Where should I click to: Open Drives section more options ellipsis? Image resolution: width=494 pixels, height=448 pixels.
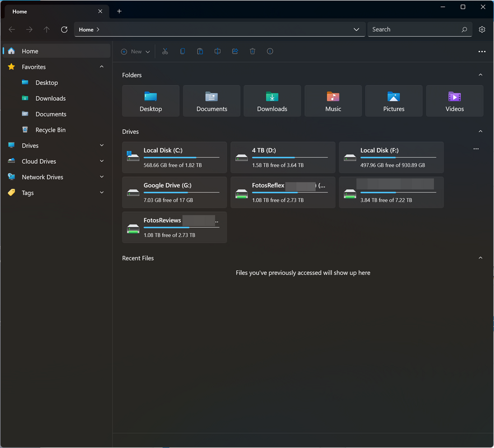click(x=476, y=149)
